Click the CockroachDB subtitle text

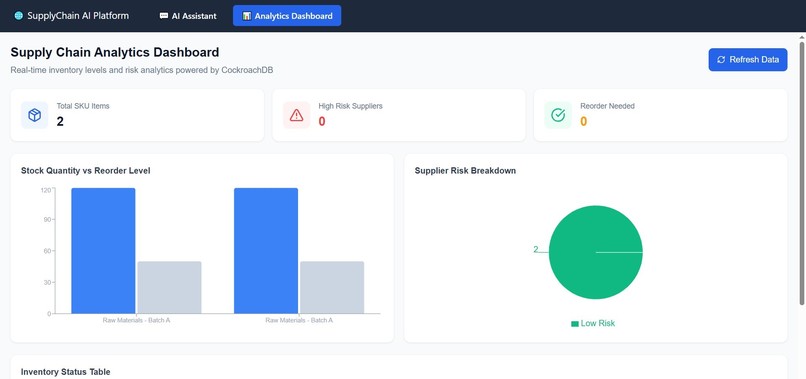[142, 70]
